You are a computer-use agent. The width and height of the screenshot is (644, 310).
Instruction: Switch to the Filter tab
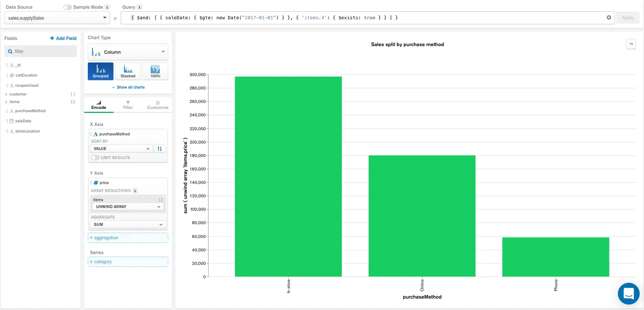(x=128, y=105)
